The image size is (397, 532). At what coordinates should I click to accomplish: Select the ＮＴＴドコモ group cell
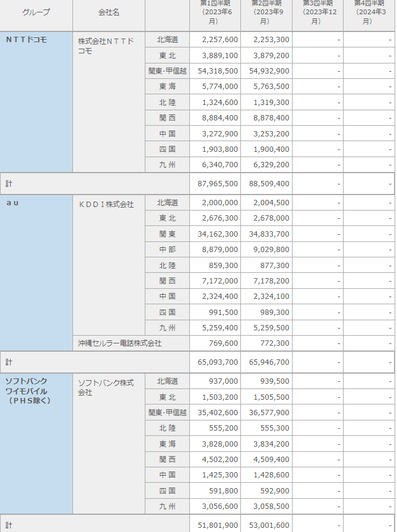(x=36, y=102)
